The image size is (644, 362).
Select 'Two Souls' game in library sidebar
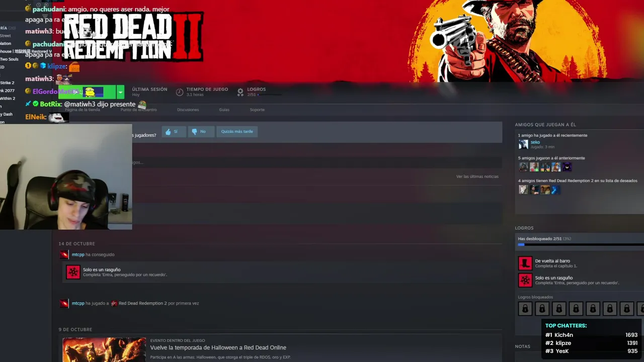click(x=9, y=59)
